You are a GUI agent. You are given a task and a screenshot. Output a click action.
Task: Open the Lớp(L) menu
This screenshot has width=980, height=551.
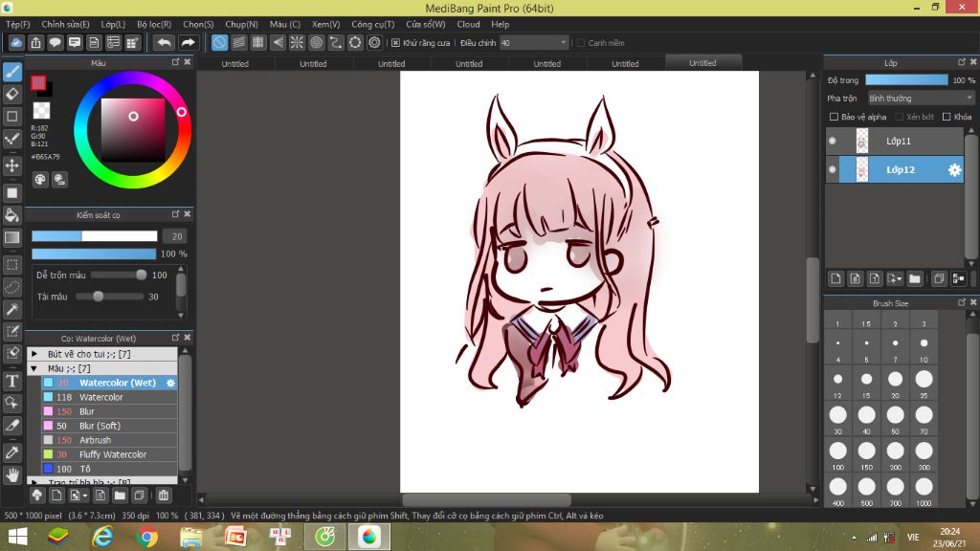[x=113, y=24]
